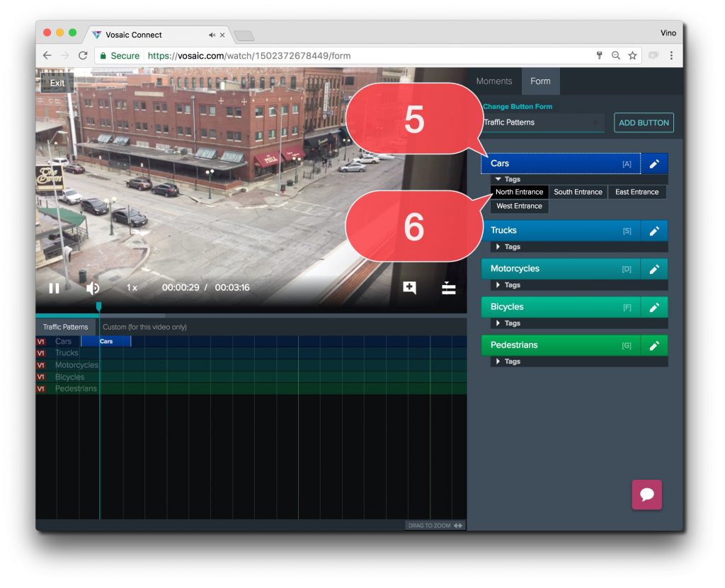
Task: Open a new browser tab
Action: click(x=244, y=35)
